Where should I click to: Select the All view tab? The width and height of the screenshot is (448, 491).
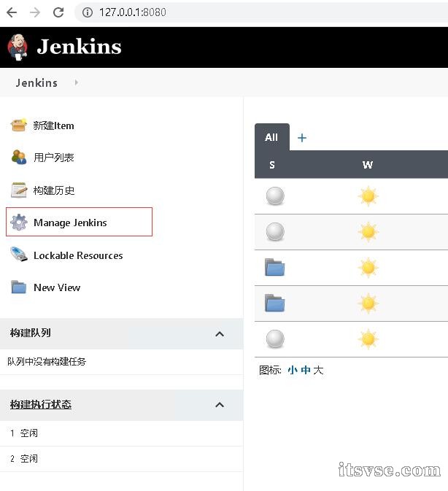[x=271, y=137]
